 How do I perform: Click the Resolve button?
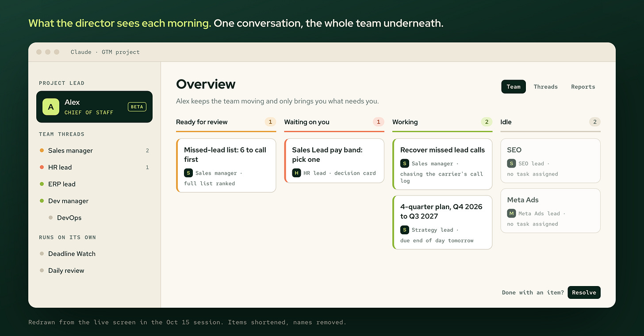584,292
